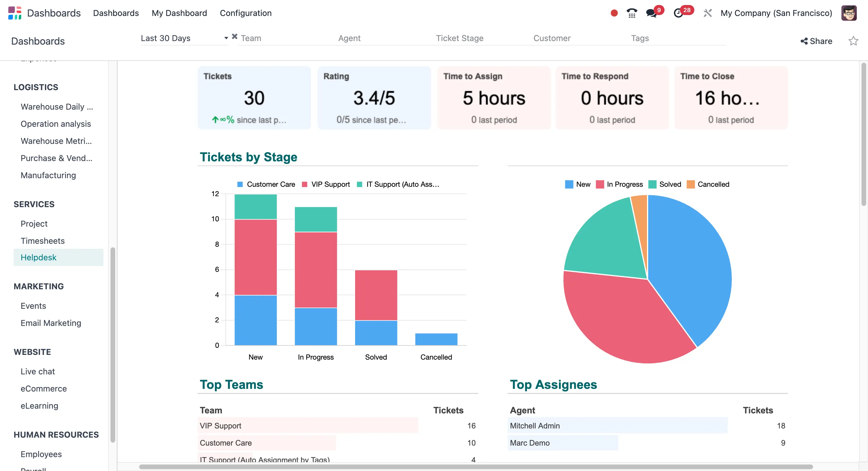Click the Time to Assign card
Screen dimensions: 868x471
pos(494,98)
